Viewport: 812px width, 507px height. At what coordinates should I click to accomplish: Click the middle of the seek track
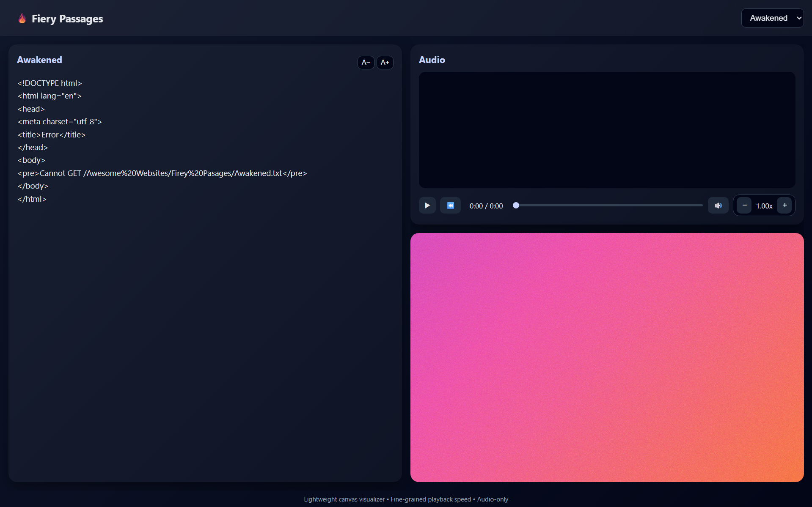click(x=609, y=206)
